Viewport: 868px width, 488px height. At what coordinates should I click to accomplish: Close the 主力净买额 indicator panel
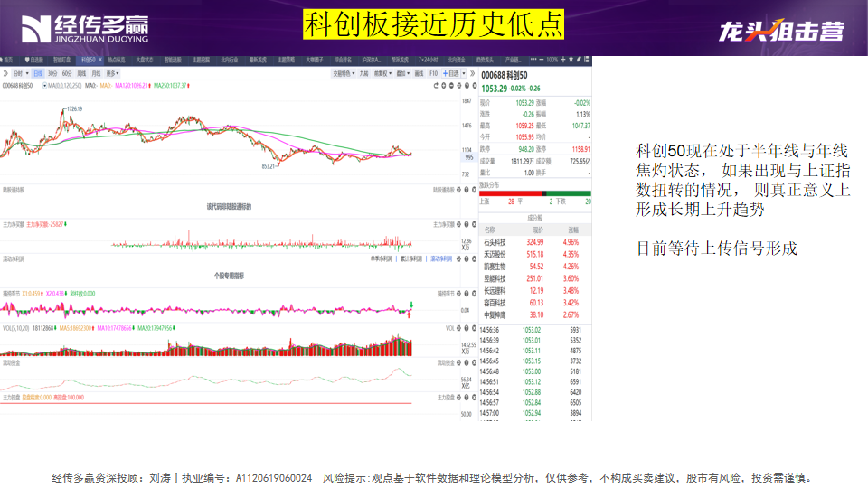coord(475,224)
